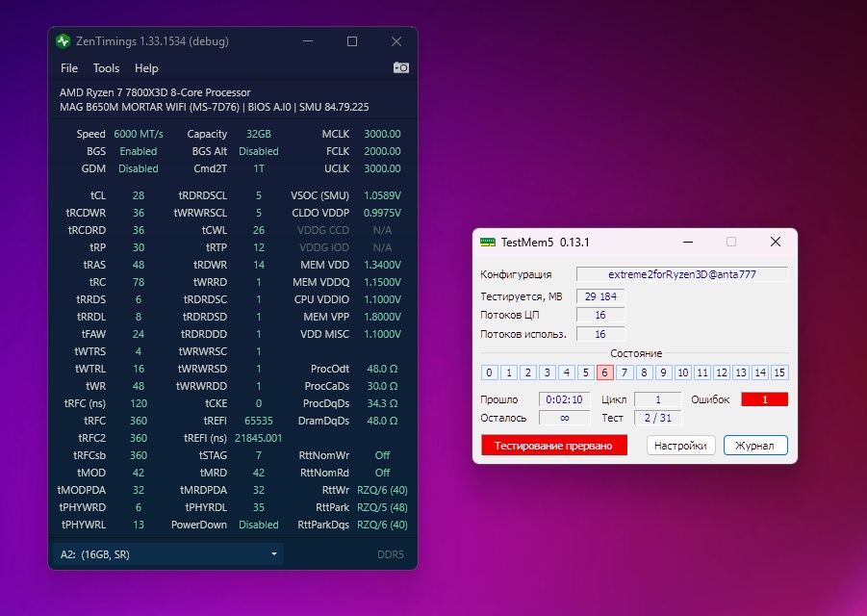The width and height of the screenshot is (867, 616).
Task: Click thread status box 9
Action: pos(663,372)
